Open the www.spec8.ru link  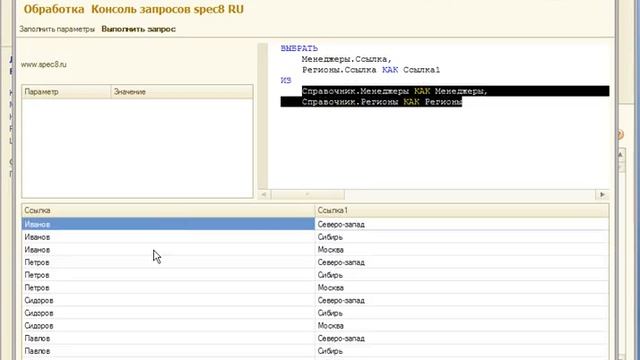click(x=44, y=64)
